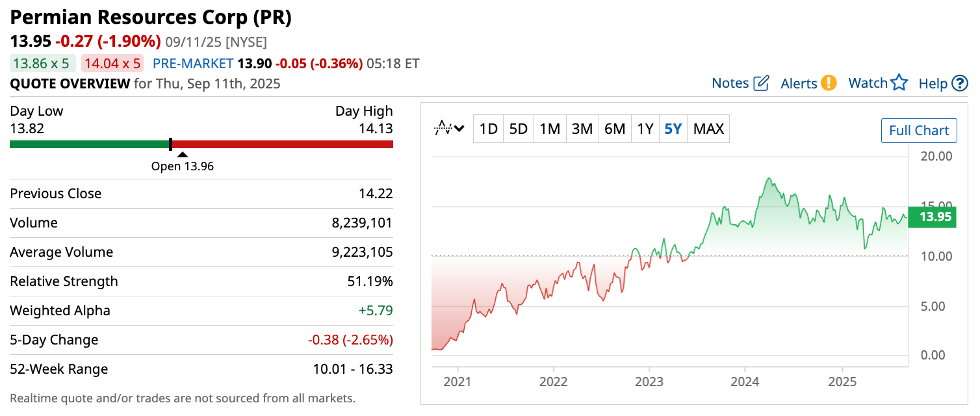Screen dimensions: 980x416
Task: Select the MAX chart range
Action: (x=708, y=129)
